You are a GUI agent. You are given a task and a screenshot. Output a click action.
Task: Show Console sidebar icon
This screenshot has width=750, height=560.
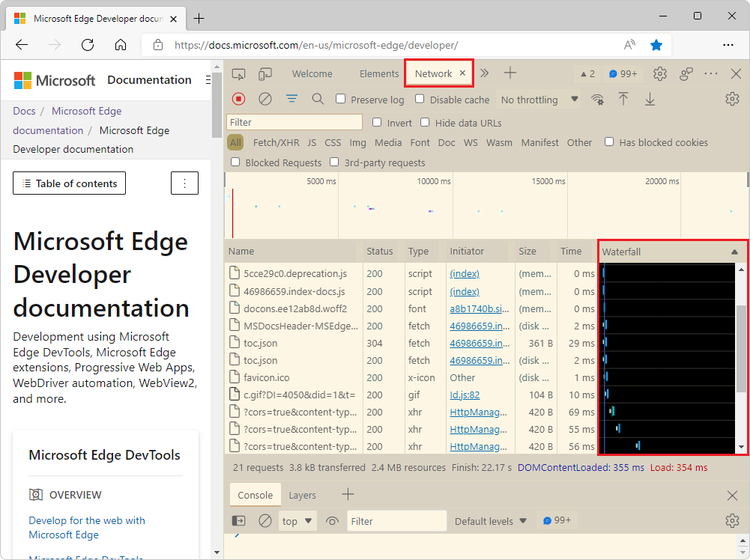(x=238, y=520)
